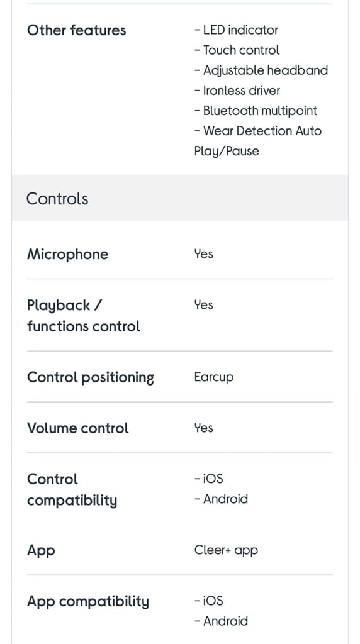Select the Adjustable headband feature entry
The width and height of the screenshot is (360, 644).
click(x=261, y=70)
